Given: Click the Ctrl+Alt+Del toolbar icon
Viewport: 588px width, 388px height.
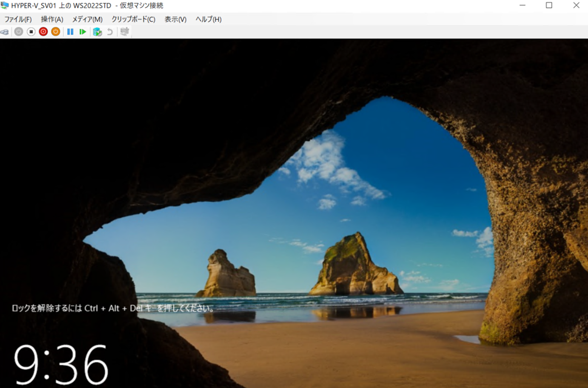Looking at the screenshot, I should 4,32.
